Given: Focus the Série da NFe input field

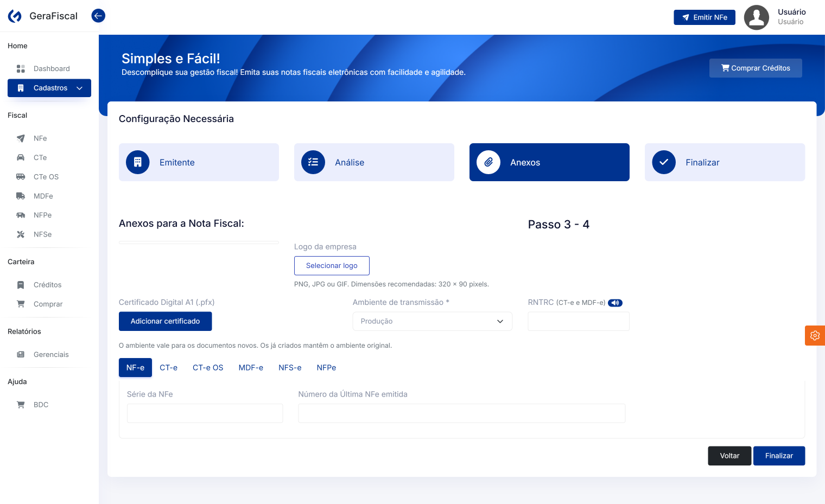Looking at the screenshot, I should (205, 413).
